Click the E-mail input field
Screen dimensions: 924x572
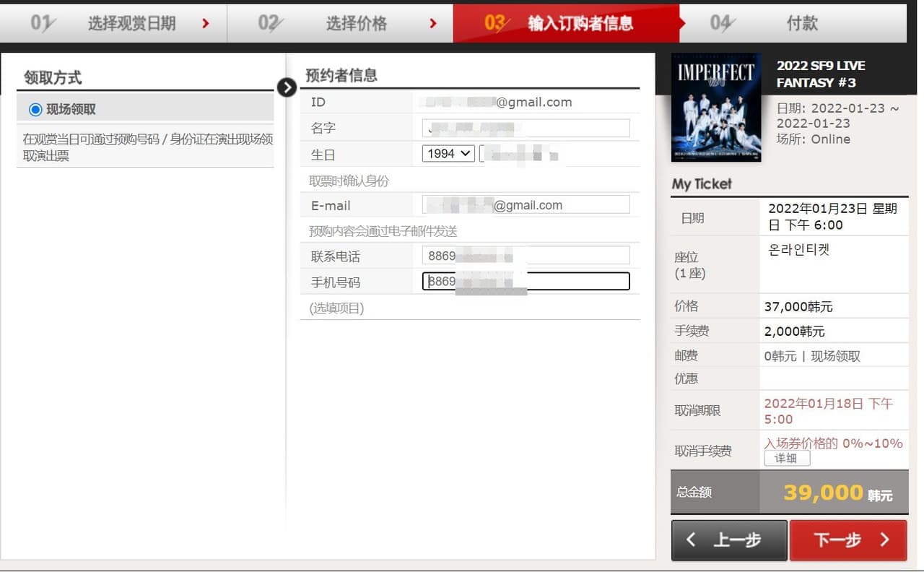tap(526, 204)
